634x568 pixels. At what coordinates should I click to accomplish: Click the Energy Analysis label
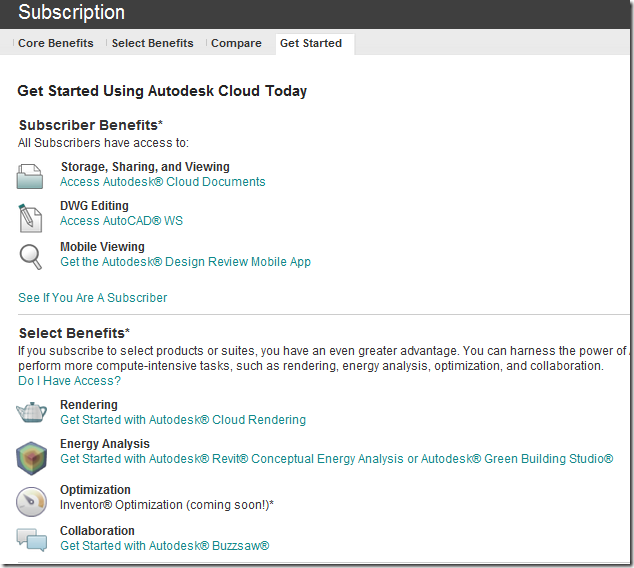click(105, 444)
